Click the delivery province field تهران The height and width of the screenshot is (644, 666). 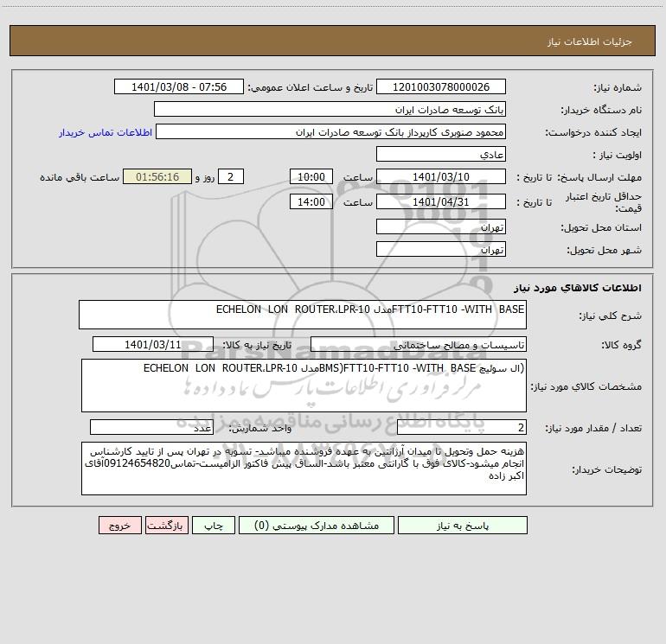441,227
